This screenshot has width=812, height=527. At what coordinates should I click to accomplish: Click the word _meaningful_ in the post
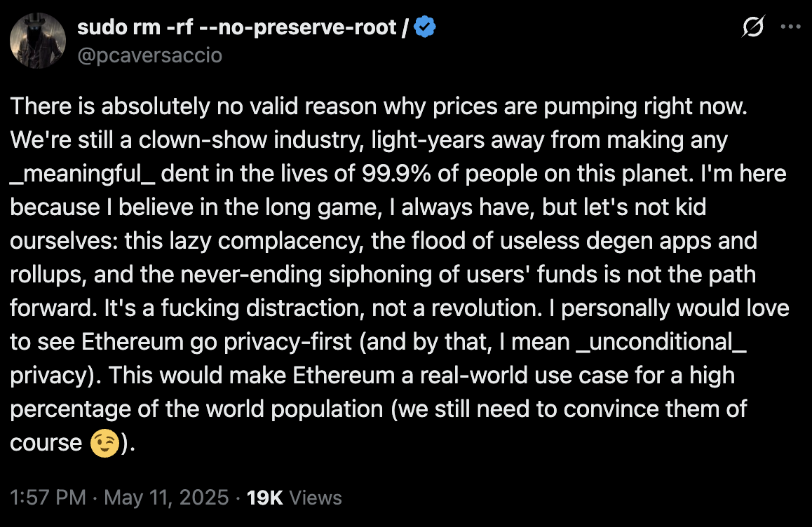point(82,174)
